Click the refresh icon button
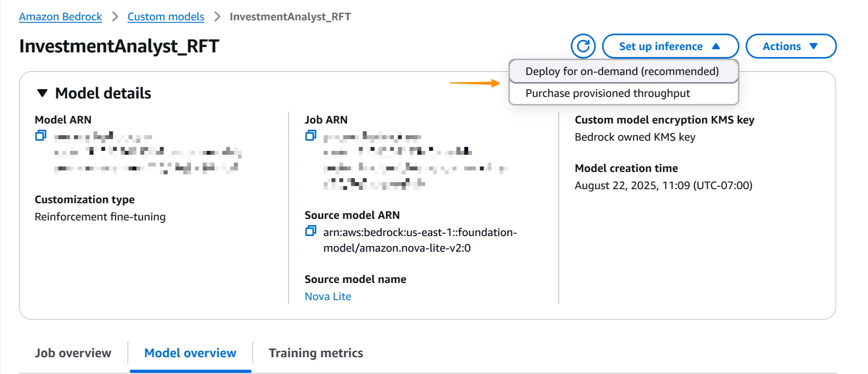The height and width of the screenshot is (374, 868). pyautogui.click(x=583, y=46)
